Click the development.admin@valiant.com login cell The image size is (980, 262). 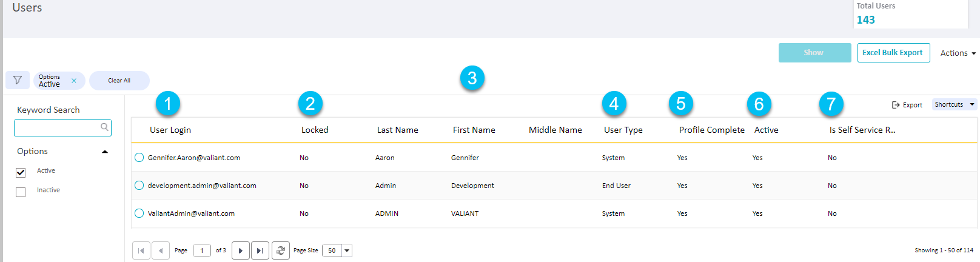click(202, 186)
